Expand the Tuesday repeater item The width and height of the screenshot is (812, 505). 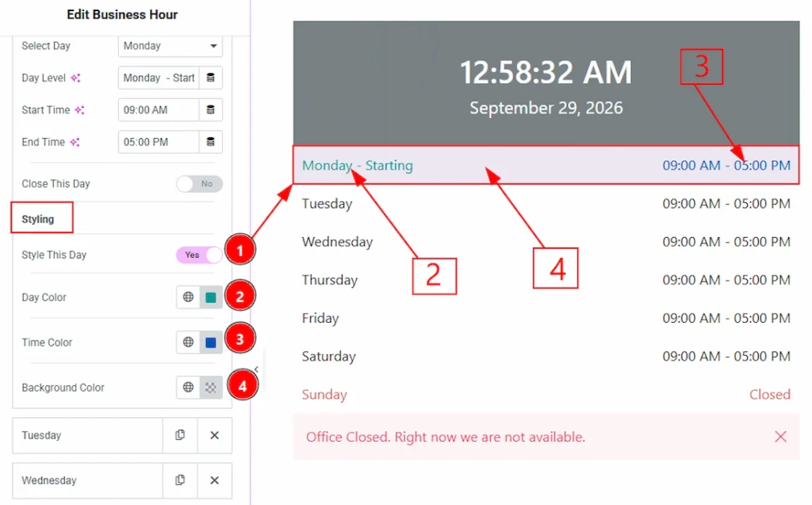click(x=87, y=435)
